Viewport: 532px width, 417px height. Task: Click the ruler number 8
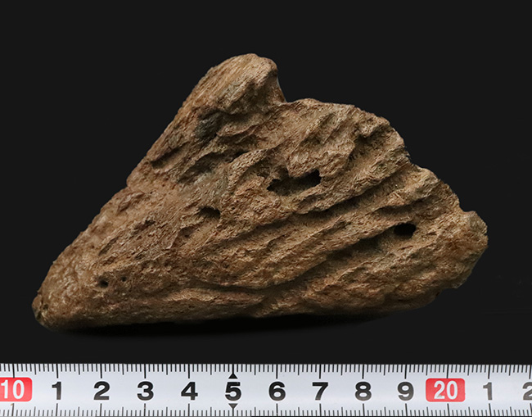(x=363, y=391)
